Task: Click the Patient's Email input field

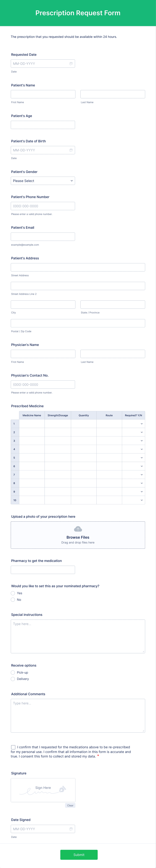Action: point(43,236)
